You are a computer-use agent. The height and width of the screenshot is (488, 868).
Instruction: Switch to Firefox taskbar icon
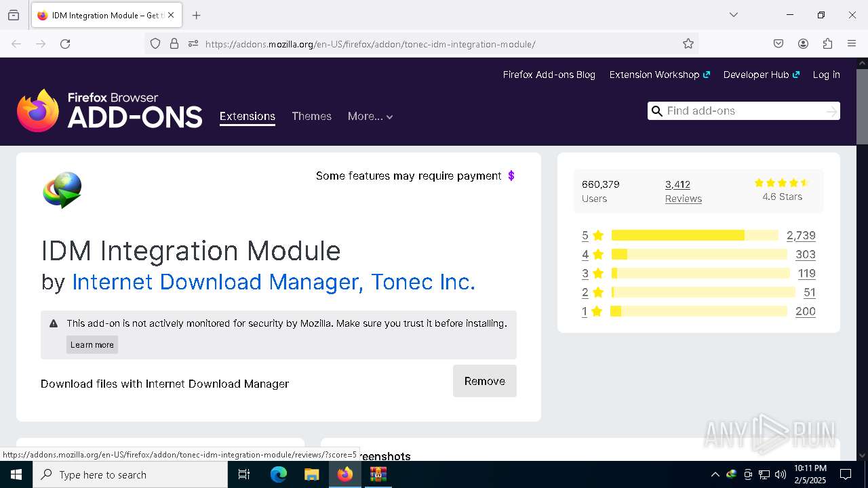pos(345,474)
